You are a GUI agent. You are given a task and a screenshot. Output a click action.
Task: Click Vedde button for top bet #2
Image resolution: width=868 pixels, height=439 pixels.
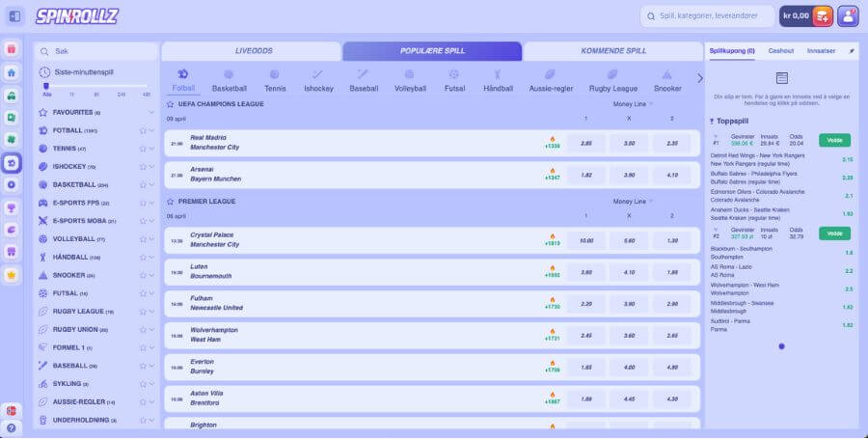pyautogui.click(x=834, y=233)
